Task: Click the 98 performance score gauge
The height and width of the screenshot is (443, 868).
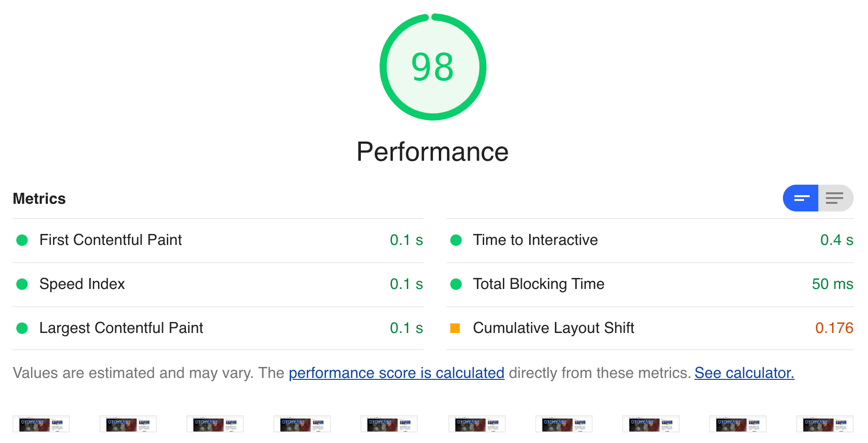Action: [433, 67]
